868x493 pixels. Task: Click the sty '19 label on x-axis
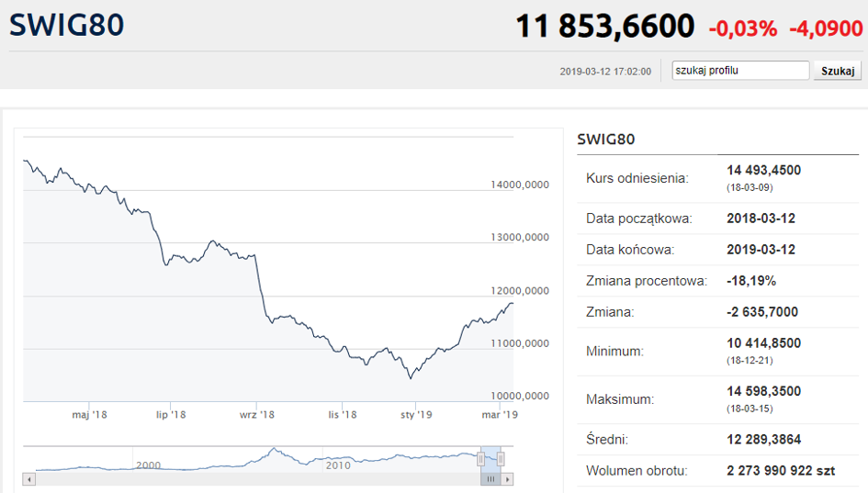(x=416, y=415)
